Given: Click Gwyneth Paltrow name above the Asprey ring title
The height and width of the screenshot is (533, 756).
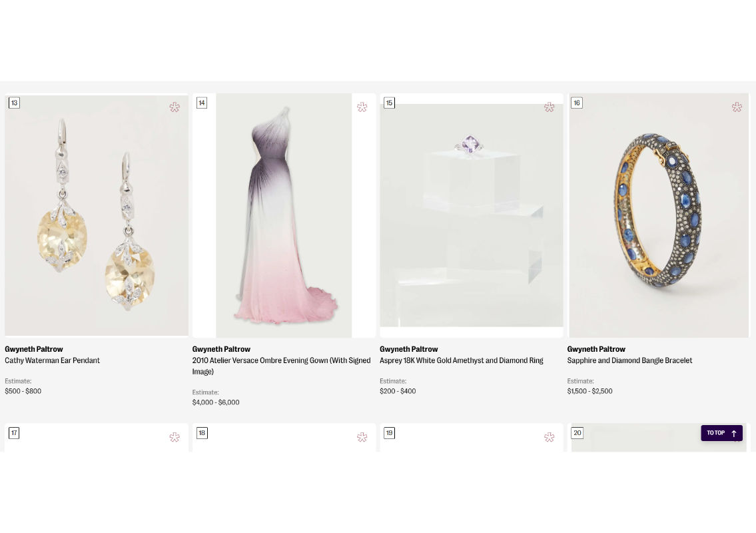Looking at the screenshot, I should [408, 349].
